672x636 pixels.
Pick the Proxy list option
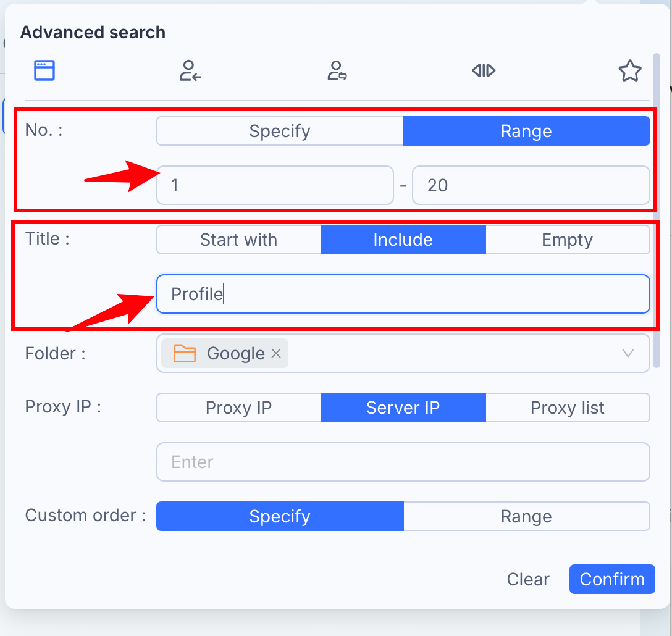[x=568, y=408]
